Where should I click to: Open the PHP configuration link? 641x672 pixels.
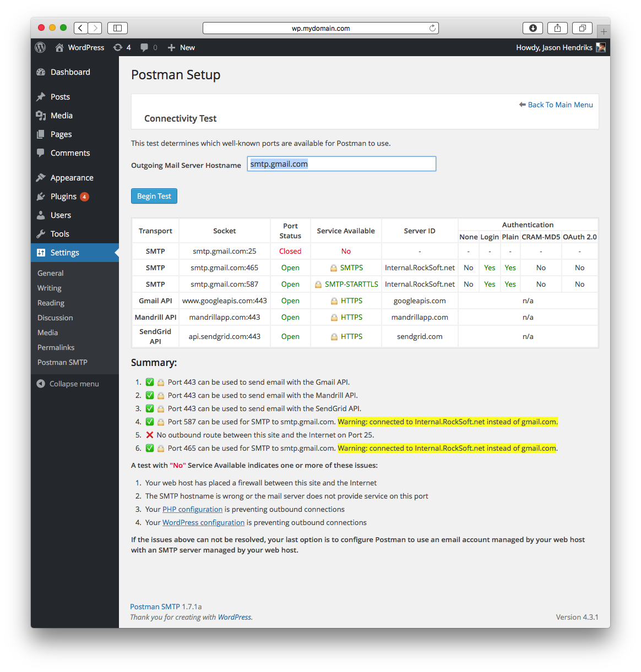click(192, 509)
